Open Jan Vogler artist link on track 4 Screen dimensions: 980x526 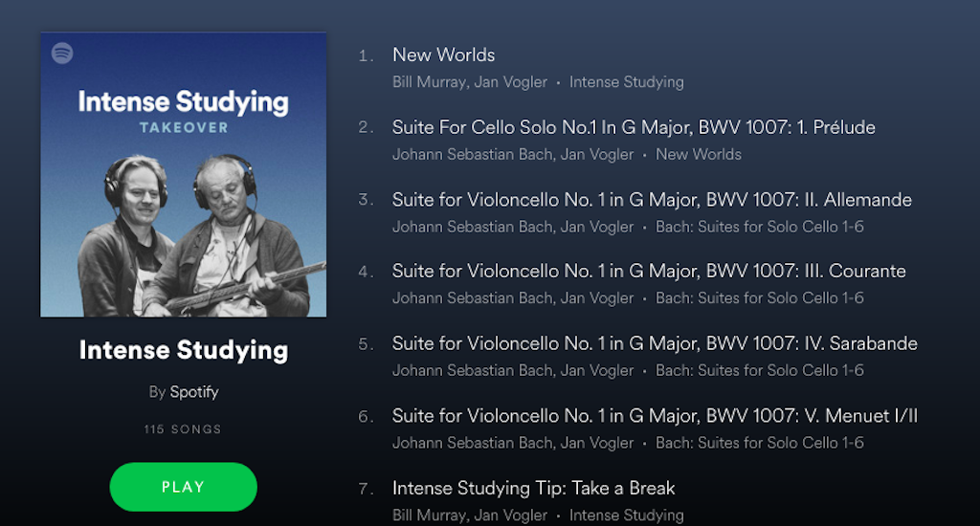tap(595, 298)
